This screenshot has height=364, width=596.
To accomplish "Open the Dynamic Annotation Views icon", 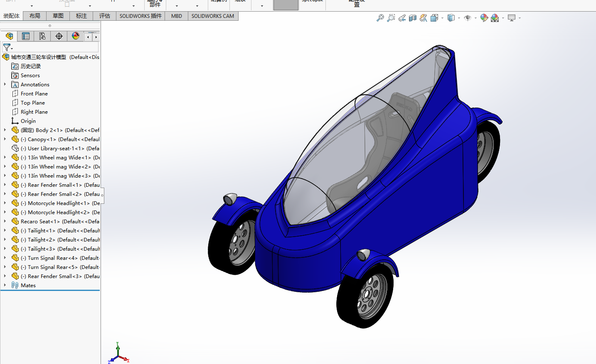I will click(x=423, y=18).
